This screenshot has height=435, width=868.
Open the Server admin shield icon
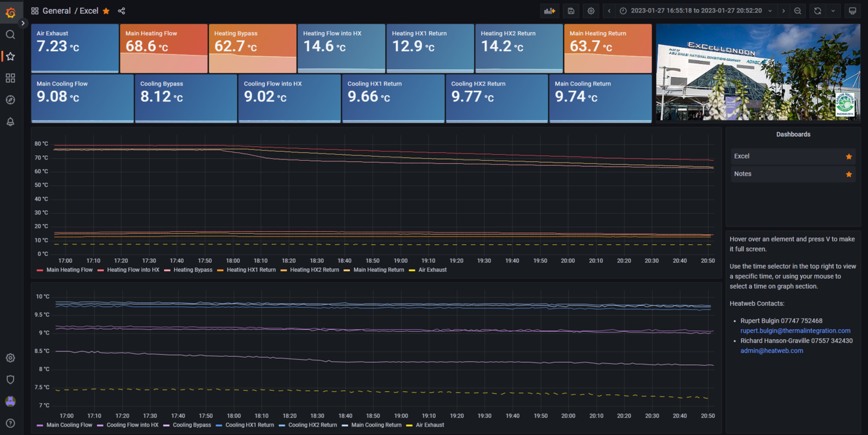[10, 379]
